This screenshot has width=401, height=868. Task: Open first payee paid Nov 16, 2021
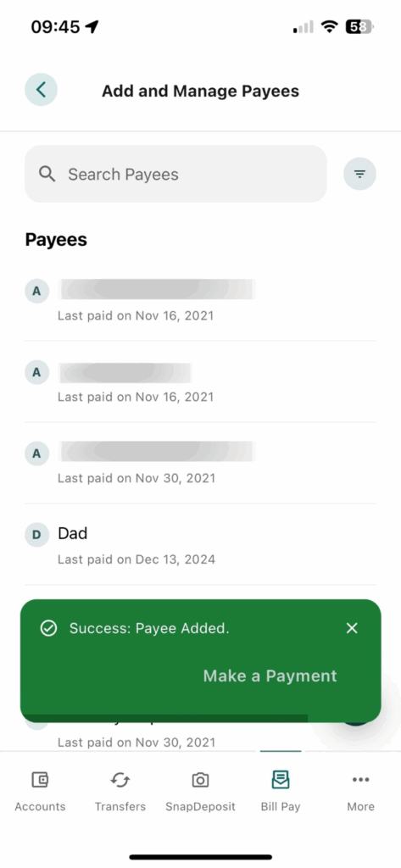coord(200,301)
